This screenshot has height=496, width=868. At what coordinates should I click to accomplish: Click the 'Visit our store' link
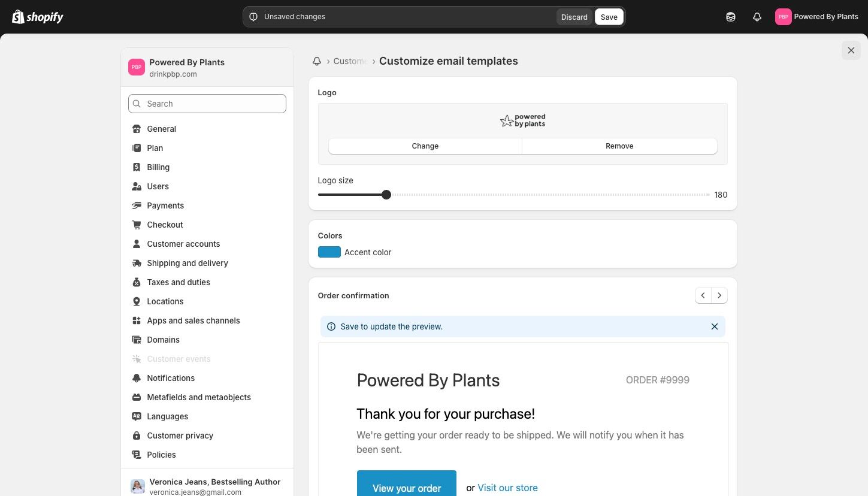(507, 488)
